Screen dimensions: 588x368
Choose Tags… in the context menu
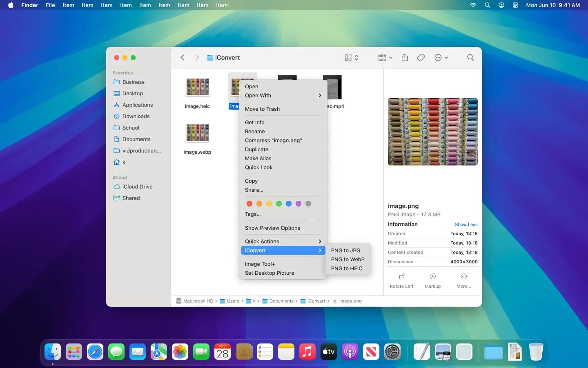click(283, 214)
